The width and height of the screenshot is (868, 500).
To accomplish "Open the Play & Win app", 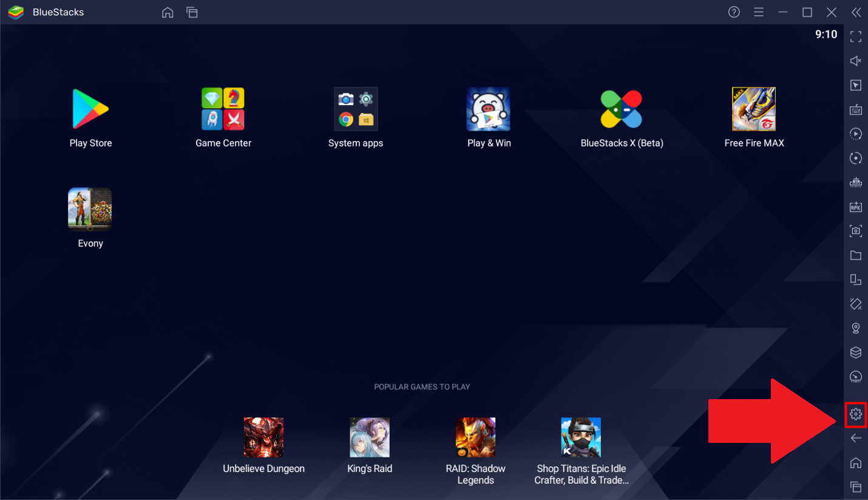I will point(488,109).
